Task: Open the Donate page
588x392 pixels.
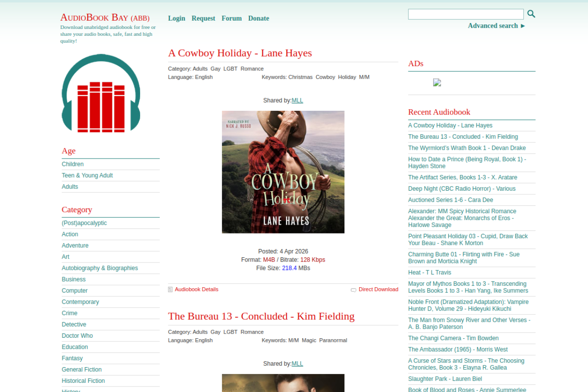Action: tap(259, 18)
